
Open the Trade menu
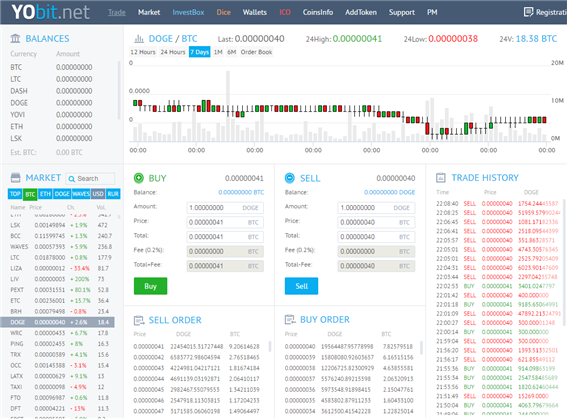coord(117,12)
